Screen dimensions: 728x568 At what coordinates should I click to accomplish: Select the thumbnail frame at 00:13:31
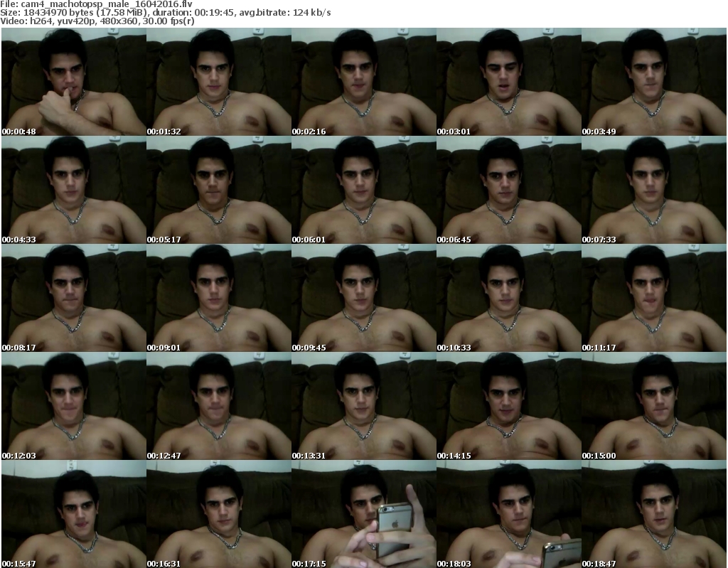364,407
